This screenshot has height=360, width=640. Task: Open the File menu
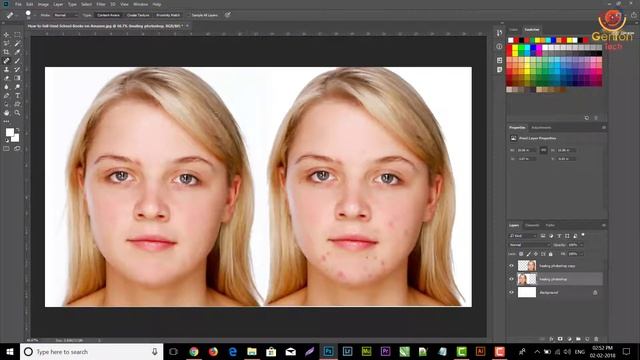(x=18, y=4)
